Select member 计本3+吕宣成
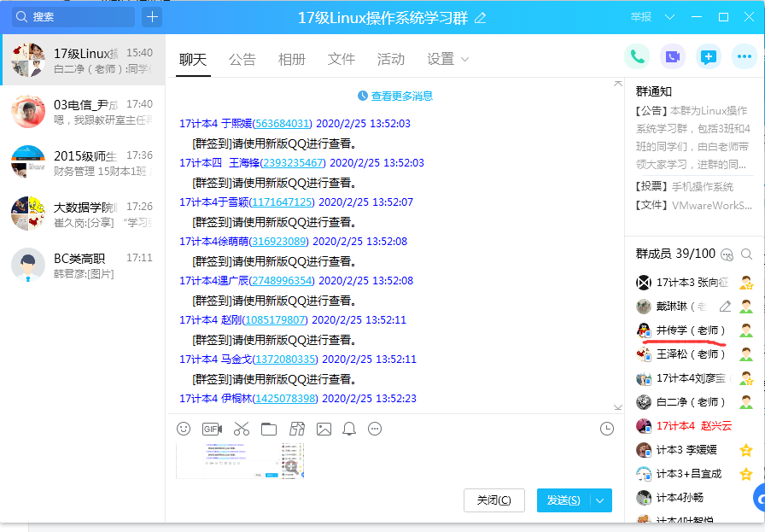The width and height of the screenshot is (765, 532). point(695,473)
